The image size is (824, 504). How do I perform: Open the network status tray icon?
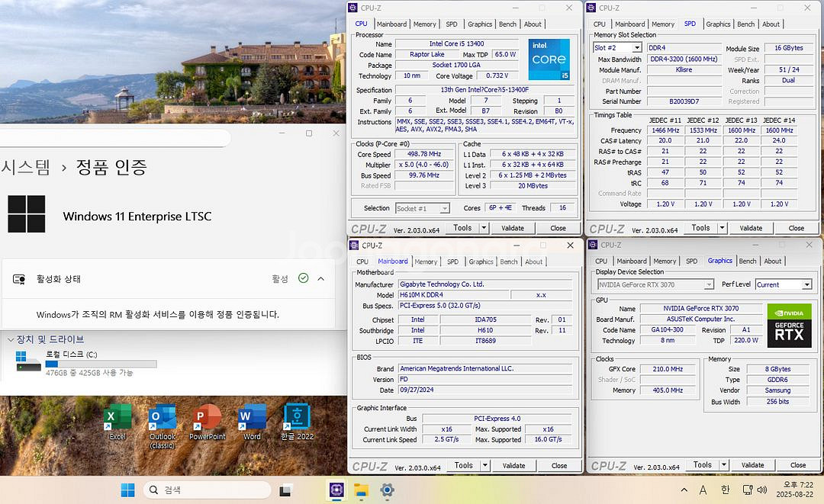pyautogui.click(x=747, y=490)
